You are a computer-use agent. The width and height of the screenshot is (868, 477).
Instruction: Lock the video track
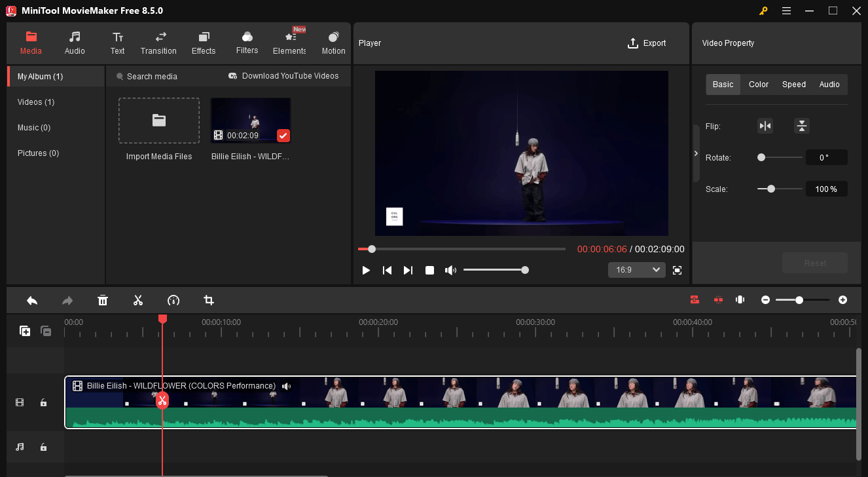pos(43,402)
